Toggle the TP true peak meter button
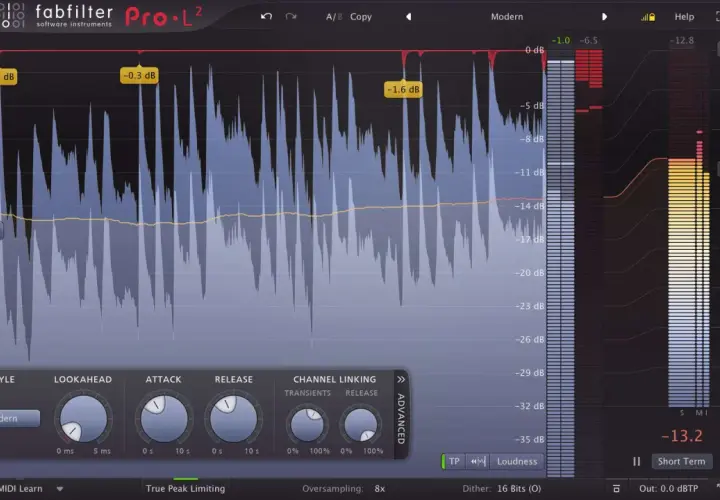720x500 pixels. pos(454,461)
